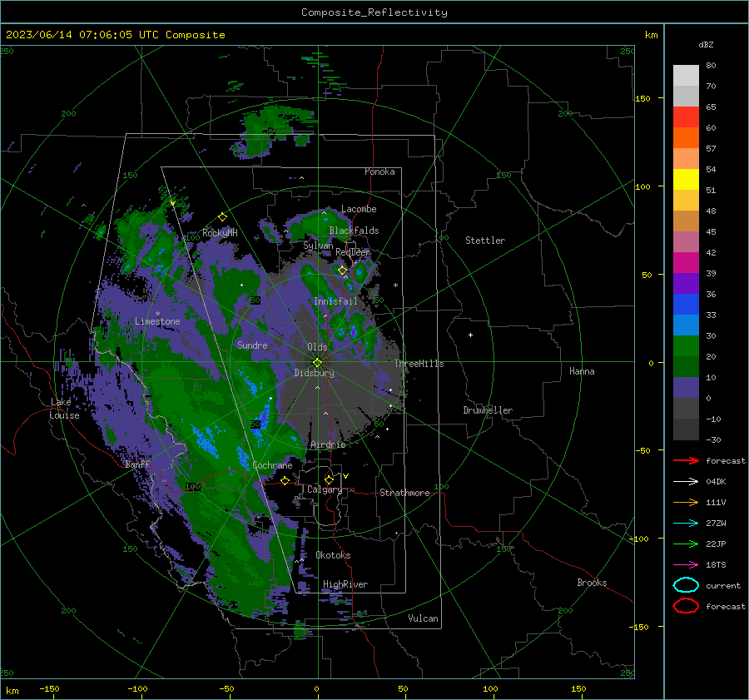
Task: Click the Sylvan label on the map
Action: 318,246
